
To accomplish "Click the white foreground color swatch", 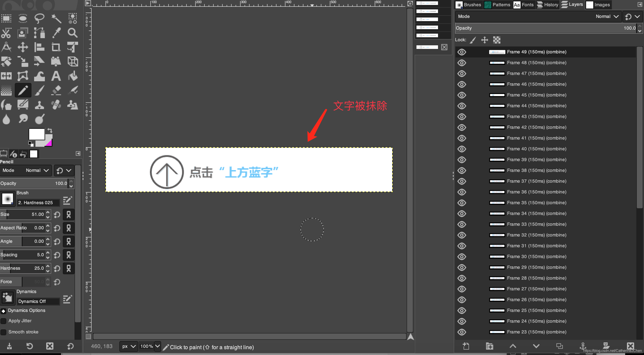I will tap(37, 134).
